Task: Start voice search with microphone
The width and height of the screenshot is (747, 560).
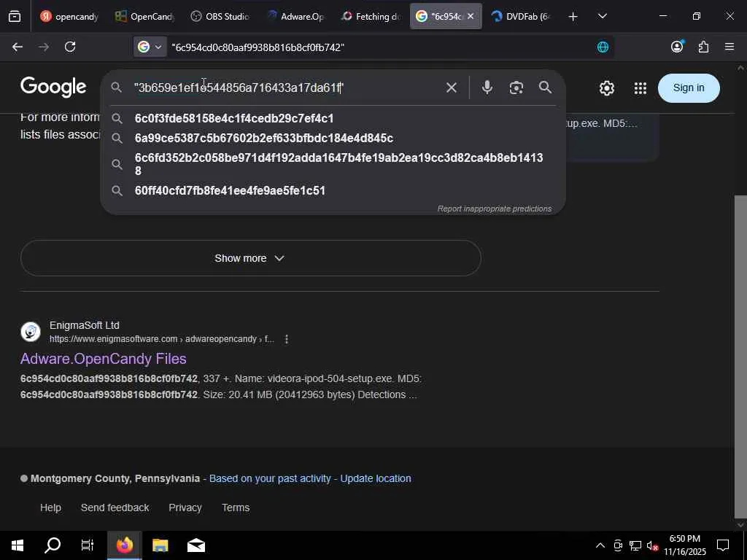Action: pyautogui.click(x=487, y=87)
